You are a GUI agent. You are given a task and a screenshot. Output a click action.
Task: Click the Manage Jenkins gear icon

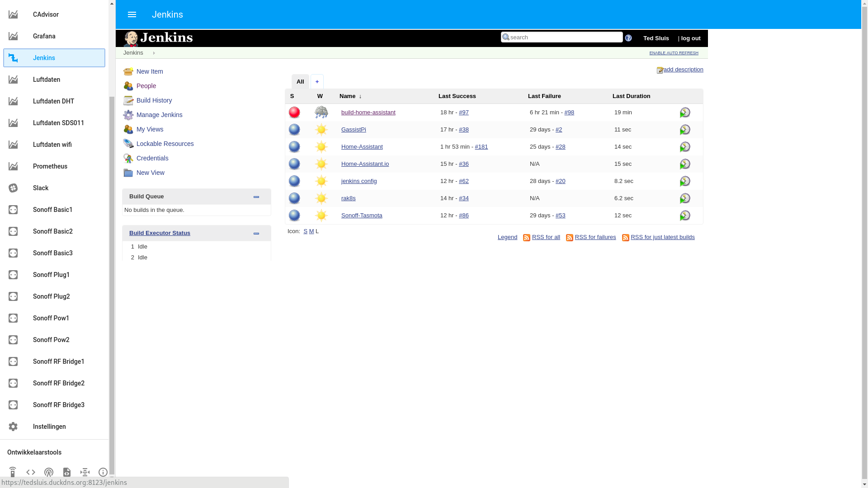[x=128, y=115]
